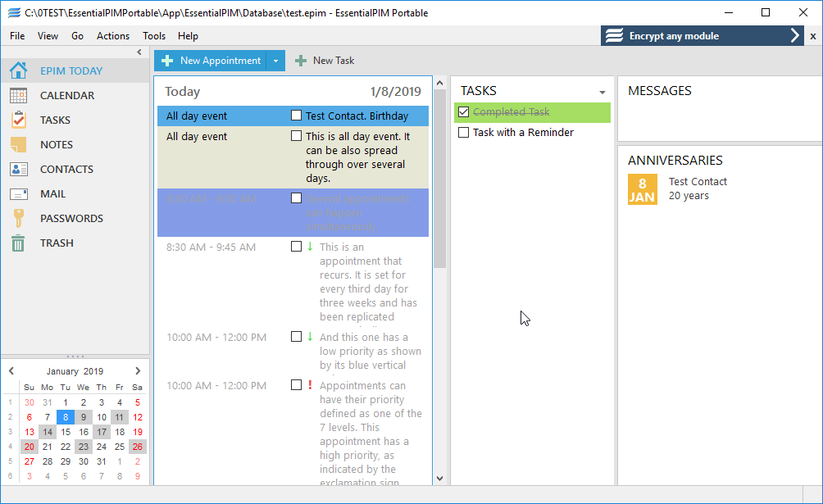Check the low priority appointment checkbox
Screen dimensions: 823x504
click(x=297, y=337)
